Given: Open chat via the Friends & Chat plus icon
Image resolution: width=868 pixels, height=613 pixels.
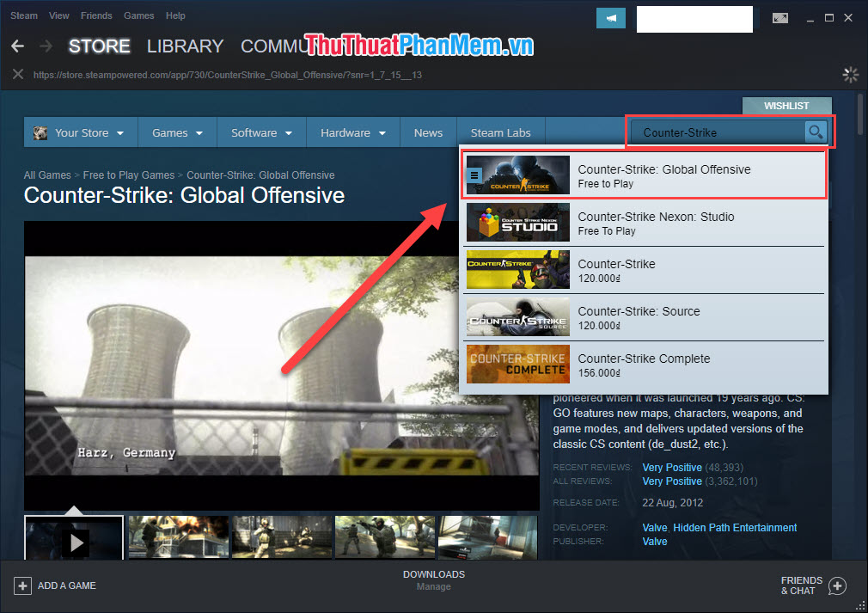Looking at the screenshot, I should tap(836, 585).
